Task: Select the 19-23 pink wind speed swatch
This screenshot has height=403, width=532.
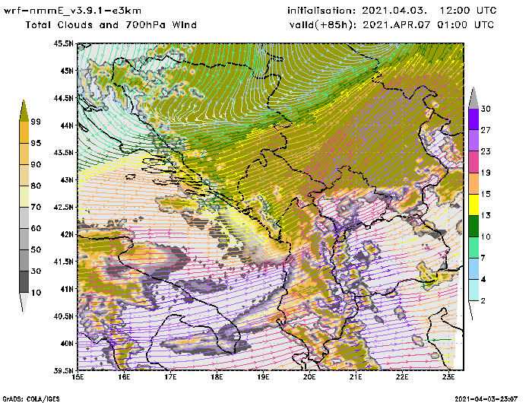Action: 473,162
